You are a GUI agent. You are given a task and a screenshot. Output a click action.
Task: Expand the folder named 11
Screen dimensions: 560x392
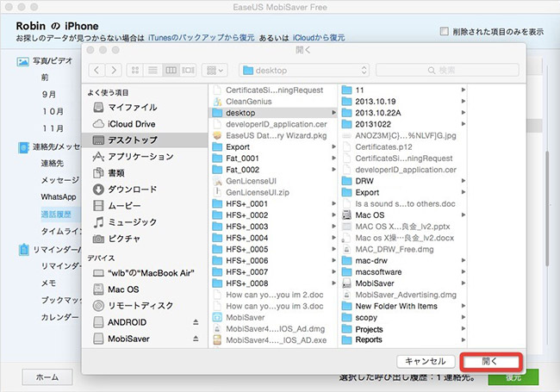coord(464,90)
